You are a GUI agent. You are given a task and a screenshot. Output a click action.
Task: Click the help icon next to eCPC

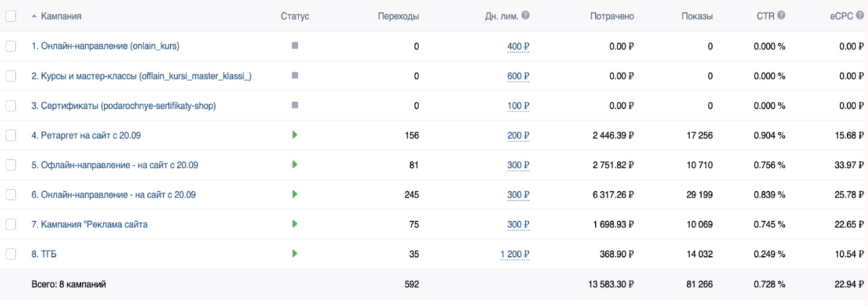pos(860,16)
